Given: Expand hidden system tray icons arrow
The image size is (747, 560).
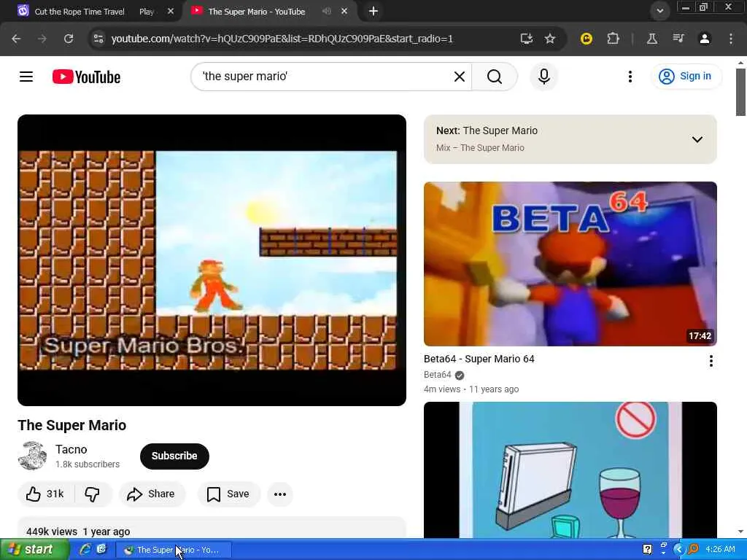Looking at the screenshot, I should 679,550.
